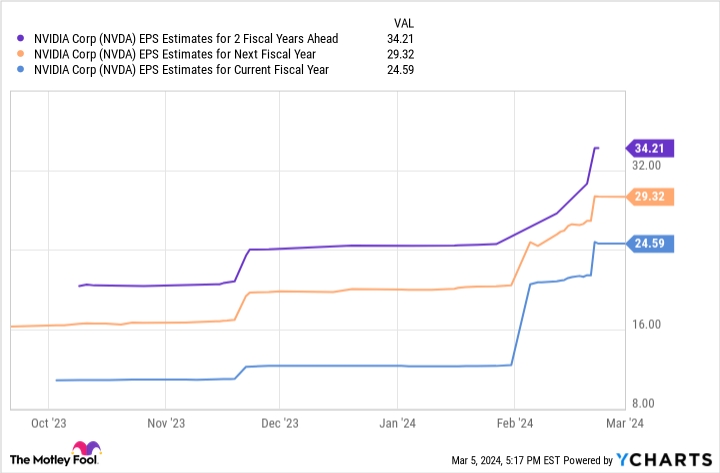The height and width of the screenshot is (473, 720).
Task: Open the YCharts logo link
Action: click(x=664, y=459)
